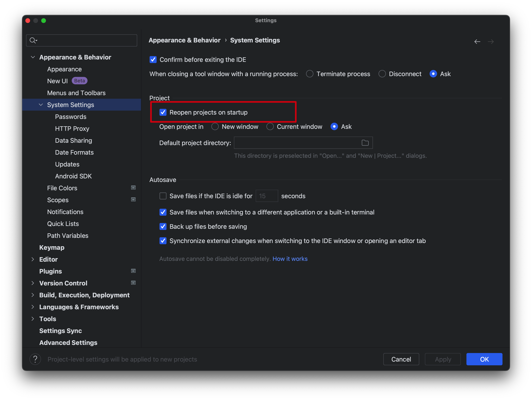Select Terminate process radio button

(x=310, y=74)
